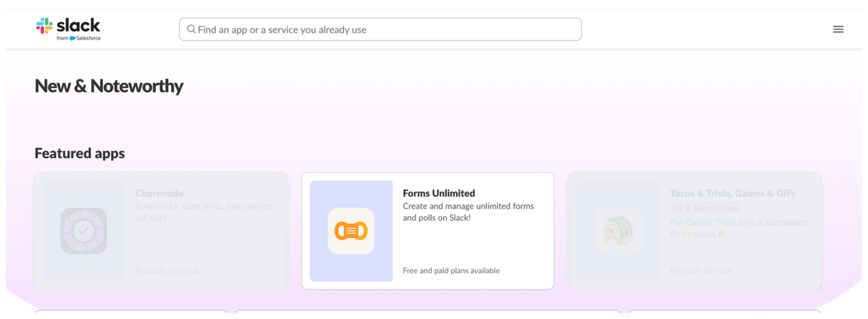Image resolution: width=868 pixels, height=319 pixels.
Task: Click Free and paid plans available label
Action: (451, 270)
